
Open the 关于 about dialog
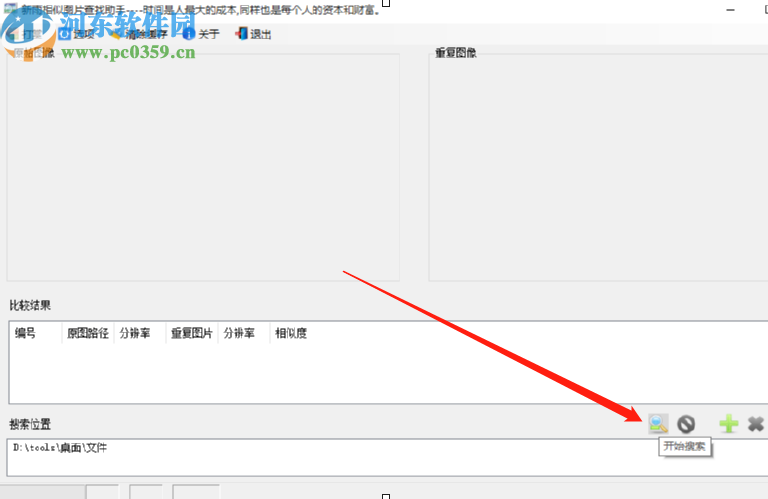[201, 34]
